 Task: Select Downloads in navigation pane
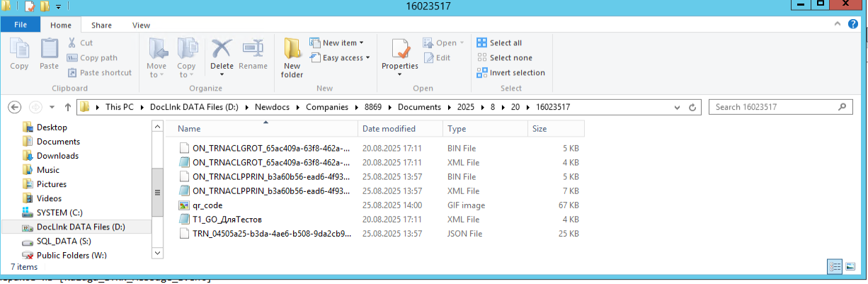click(x=57, y=156)
